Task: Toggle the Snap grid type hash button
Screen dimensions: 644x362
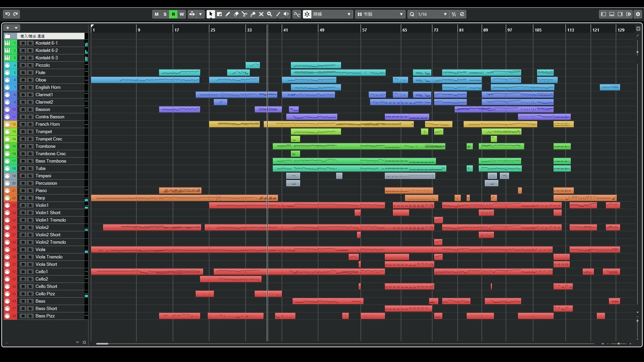Action: coord(360,14)
